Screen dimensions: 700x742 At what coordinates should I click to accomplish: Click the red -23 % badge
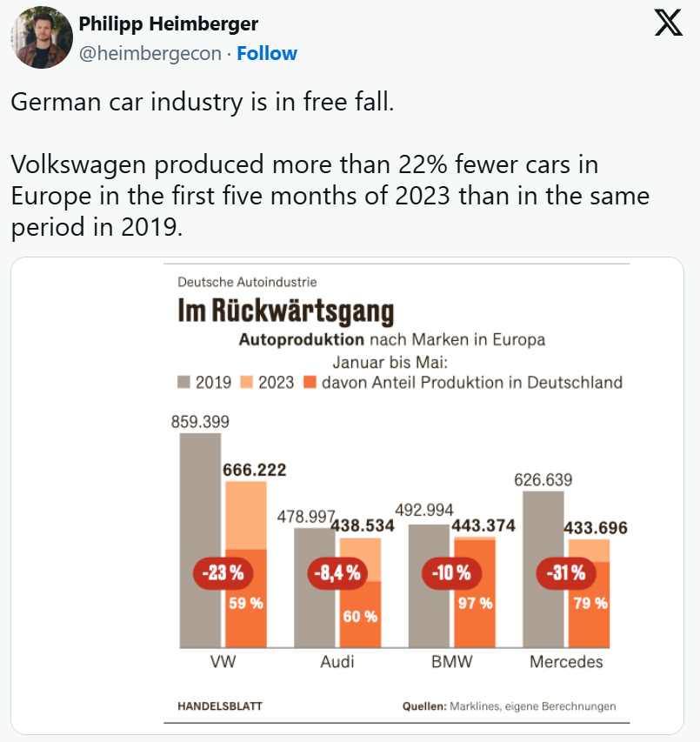[223, 572]
